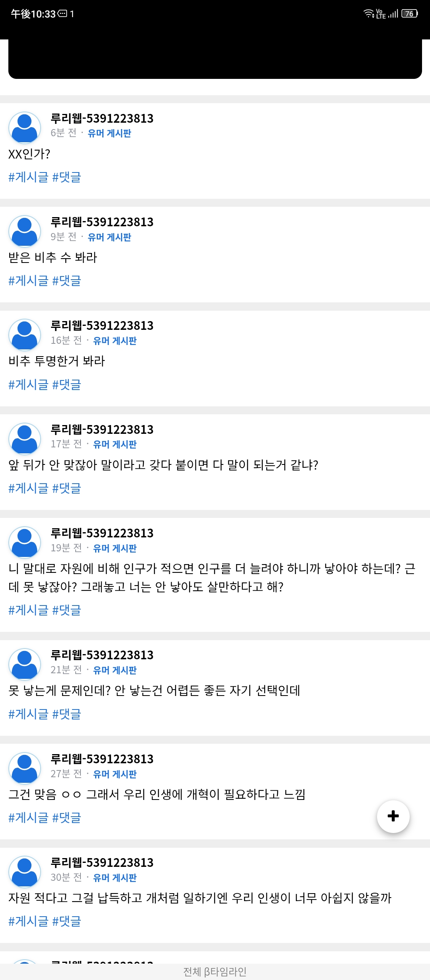The height and width of the screenshot is (980, 430).
Task: Tap avatar on the 6분 전 post
Action: pyautogui.click(x=25, y=128)
